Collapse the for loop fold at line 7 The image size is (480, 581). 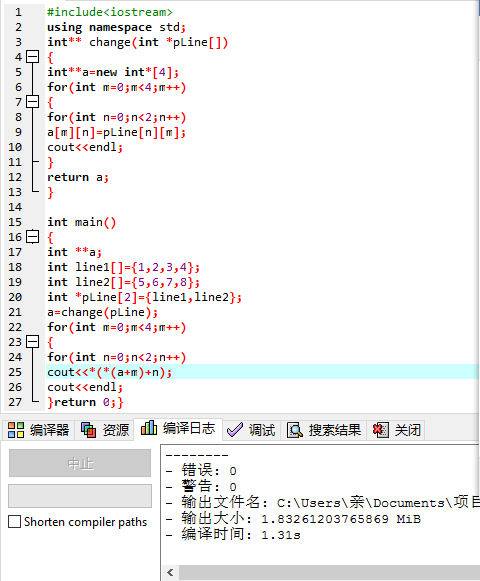[33, 102]
